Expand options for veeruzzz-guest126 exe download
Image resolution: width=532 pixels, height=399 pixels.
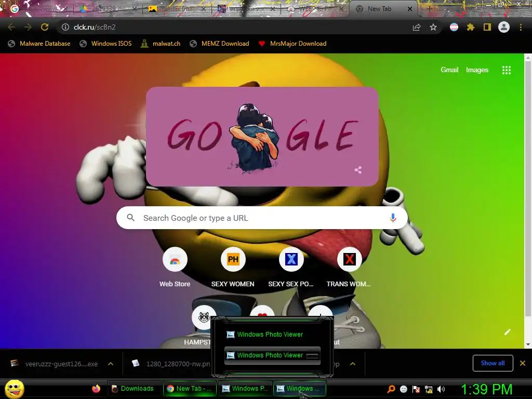tap(111, 364)
